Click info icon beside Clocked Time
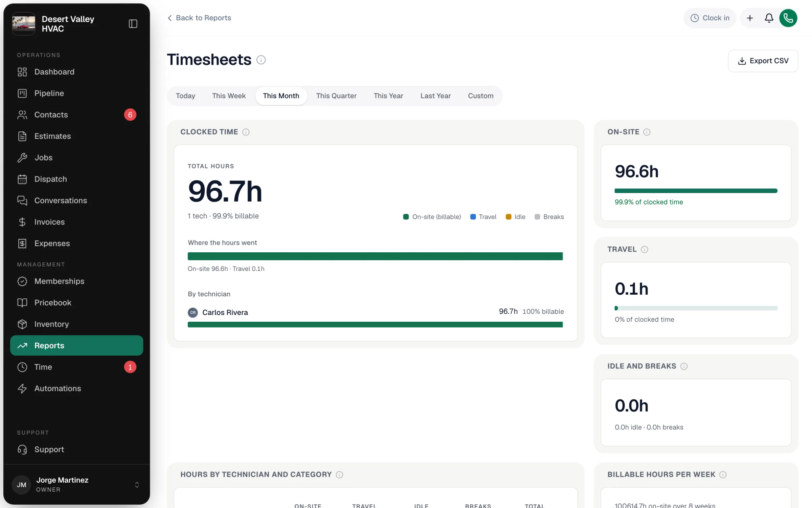 pos(246,132)
